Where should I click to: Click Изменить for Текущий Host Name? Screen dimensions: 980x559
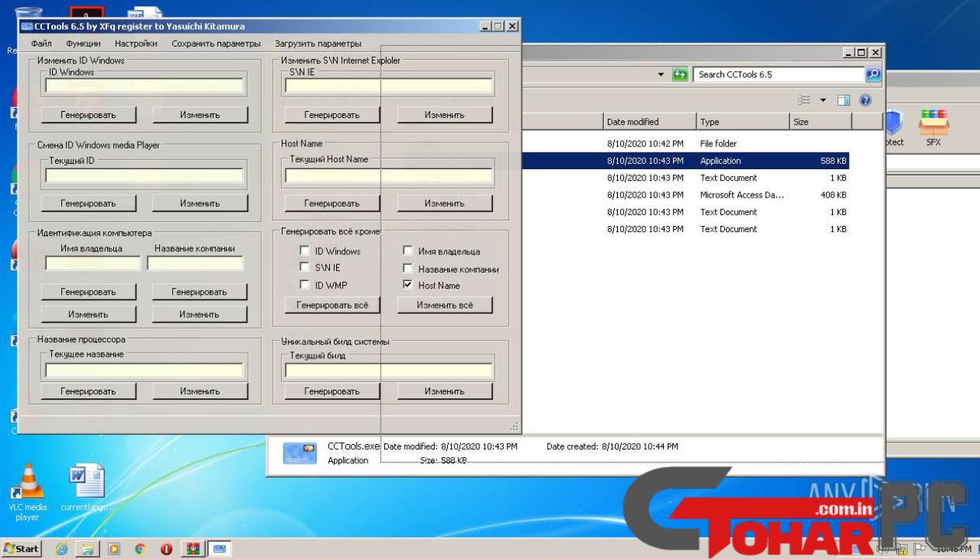(x=444, y=204)
